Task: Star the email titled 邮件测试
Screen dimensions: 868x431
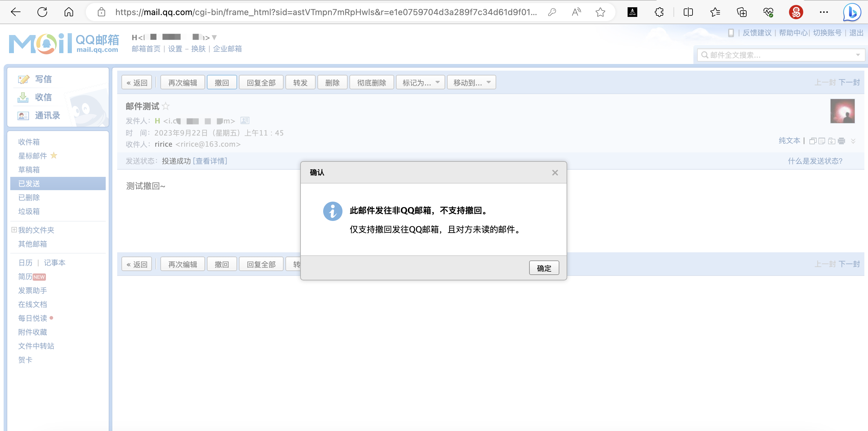Action: point(166,106)
